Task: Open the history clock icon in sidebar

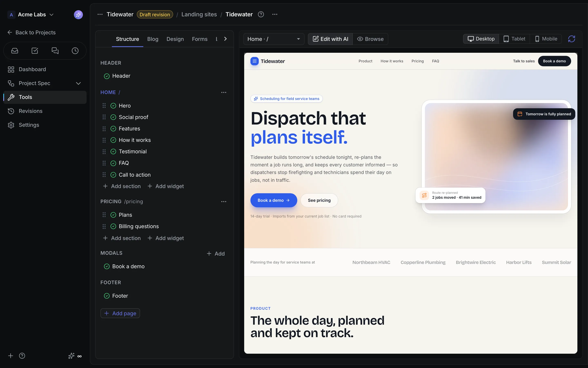Action: pyautogui.click(x=75, y=51)
